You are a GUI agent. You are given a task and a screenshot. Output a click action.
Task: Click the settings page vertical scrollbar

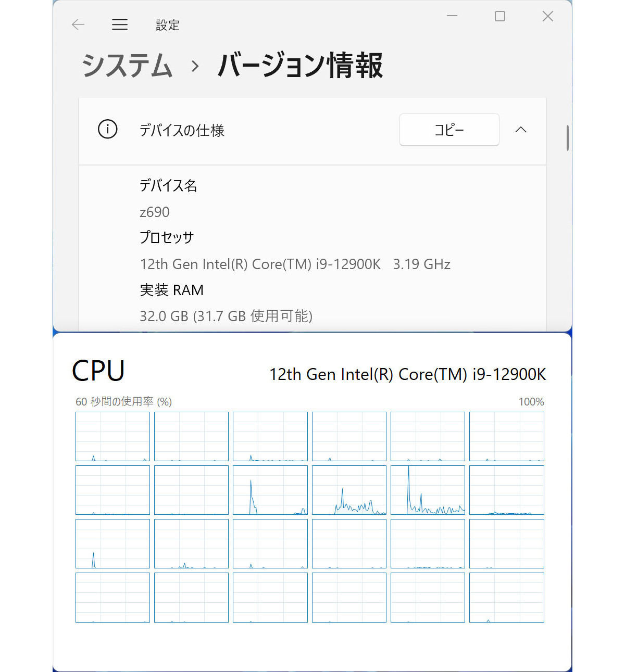coord(567,138)
